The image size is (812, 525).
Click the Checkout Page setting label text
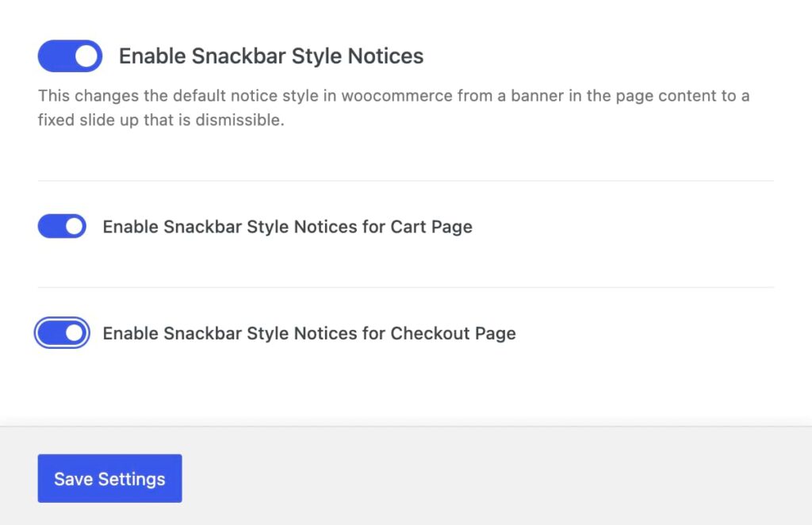(x=308, y=333)
